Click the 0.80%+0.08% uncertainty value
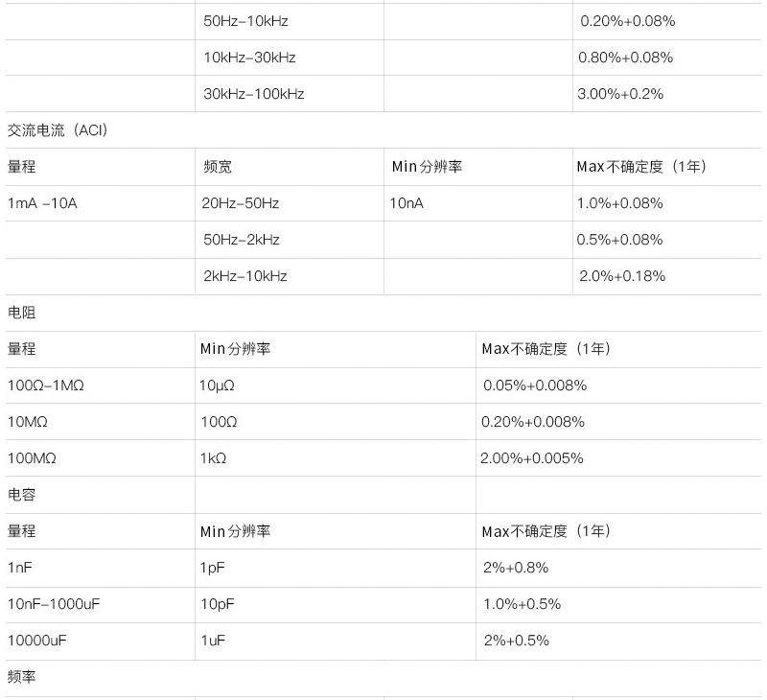The image size is (767, 700). pyautogui.click(x=626, y=58)
